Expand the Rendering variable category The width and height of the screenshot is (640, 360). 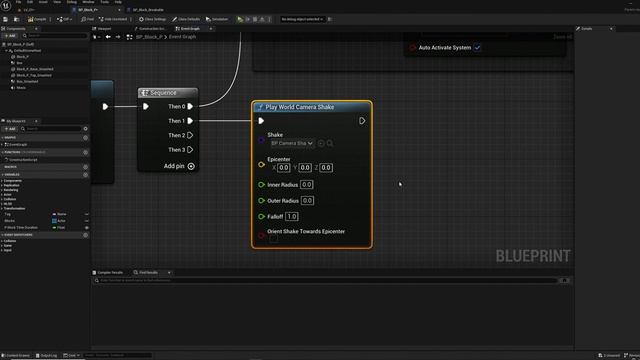(x=2, y=190)
